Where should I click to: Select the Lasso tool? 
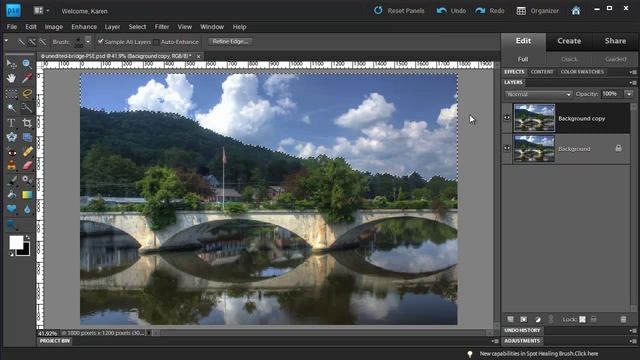pyautogui.click(x=27, y=93)
